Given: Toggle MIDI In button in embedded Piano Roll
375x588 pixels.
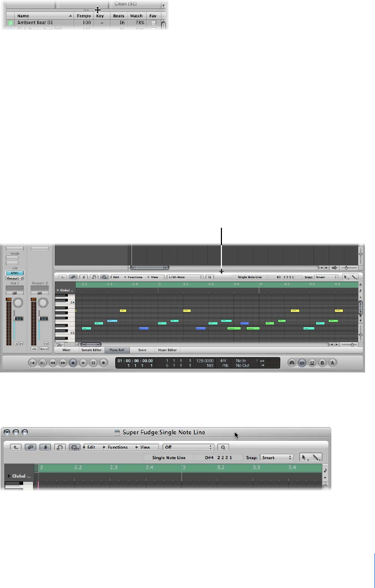Looking at the screenshot, I should tap(94, 277).
